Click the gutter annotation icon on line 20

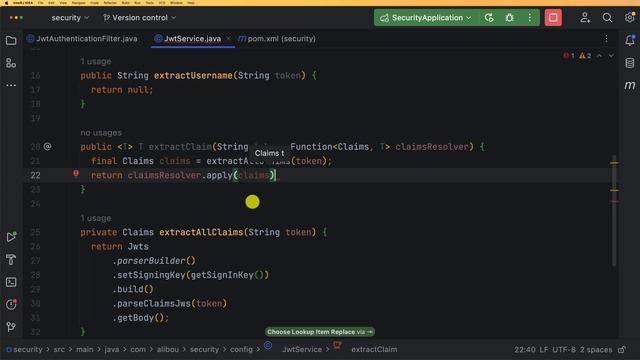(x=48, y=146)
